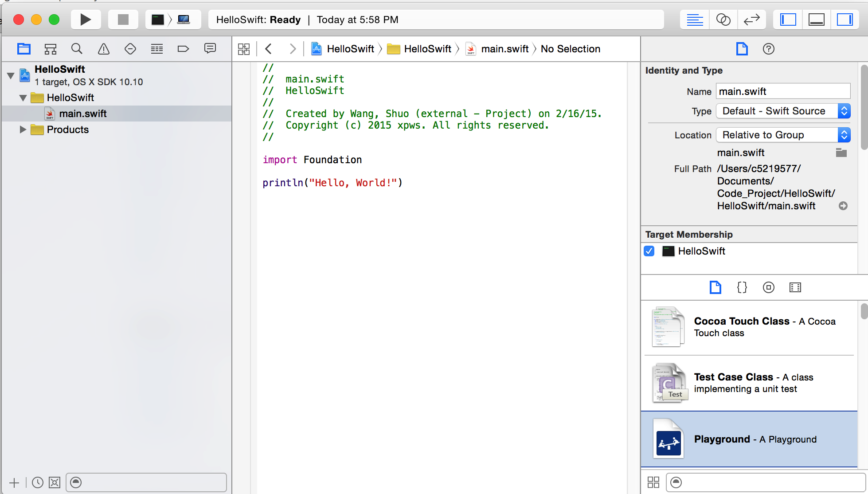This screenshot has width=868, height=494.
Task: Open the Breakpoint navigator
Action: [x=183, y=49]
